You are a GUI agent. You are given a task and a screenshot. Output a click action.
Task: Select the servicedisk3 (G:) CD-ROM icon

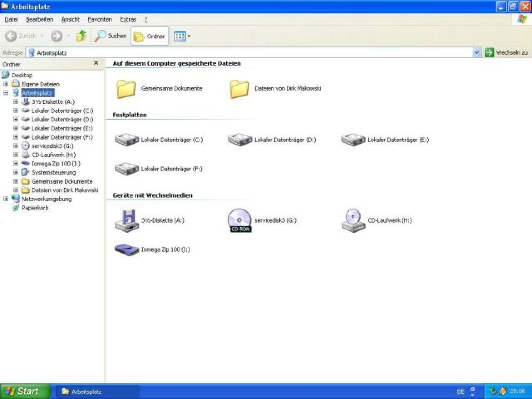point(240,220)
